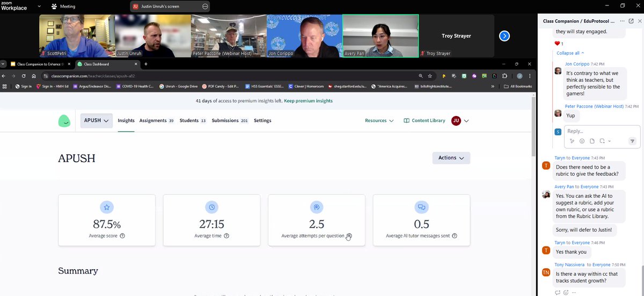Viewport: 644px width, 296px height.
Task: Show next participants with blue arrow
Action: coord(504,36)
